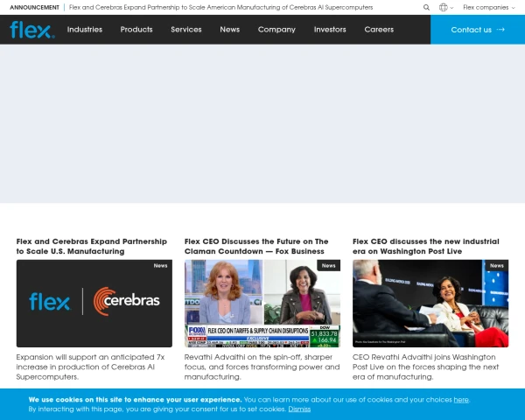Click the News tag on the Fox Business card
The height and width of the screenshot is (420, 525).
(x=328, y=266)
